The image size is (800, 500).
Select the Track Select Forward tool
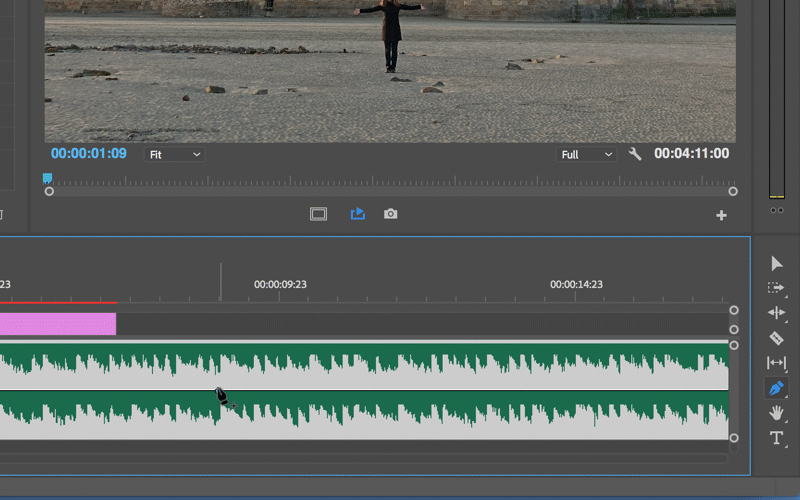point(776,288)
